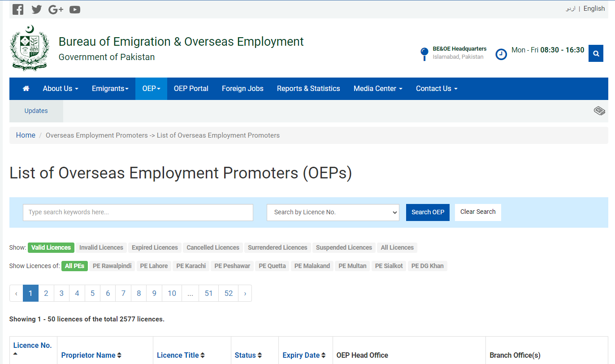Filter licences by PE DG Khan

click(428, 266)
